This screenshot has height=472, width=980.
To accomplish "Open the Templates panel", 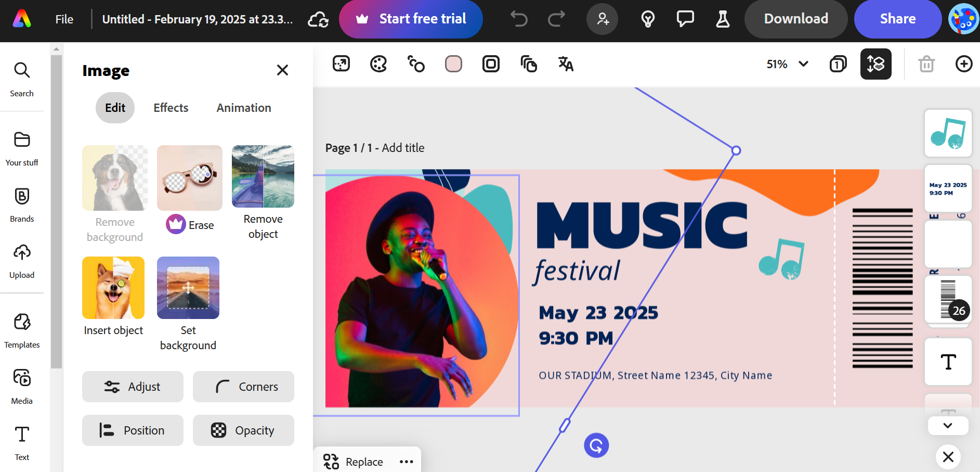I will tap(22, 330).
